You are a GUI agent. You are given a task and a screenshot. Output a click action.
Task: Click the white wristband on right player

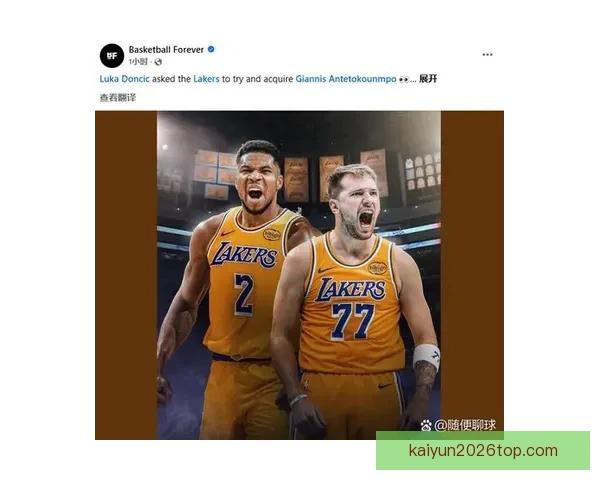click(426, 356)
